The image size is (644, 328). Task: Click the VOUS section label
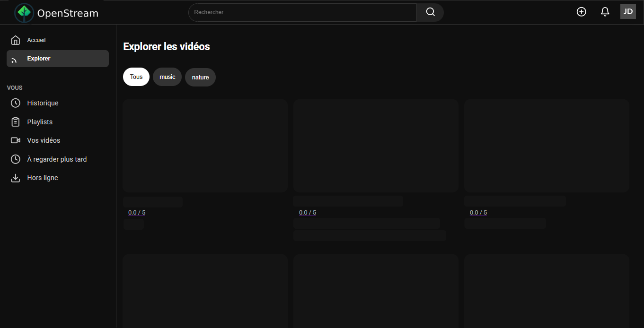tap(15, 88)
